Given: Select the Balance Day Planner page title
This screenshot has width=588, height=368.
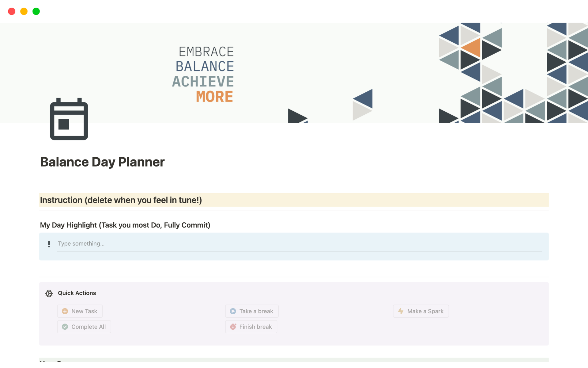Looking at the screenshot, I should [x=102, y=162].
